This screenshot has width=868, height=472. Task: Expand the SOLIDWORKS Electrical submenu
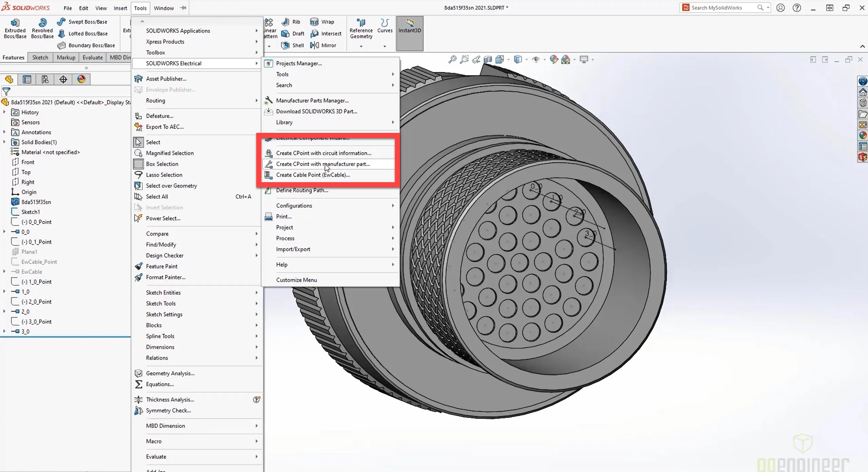point(173,63)
